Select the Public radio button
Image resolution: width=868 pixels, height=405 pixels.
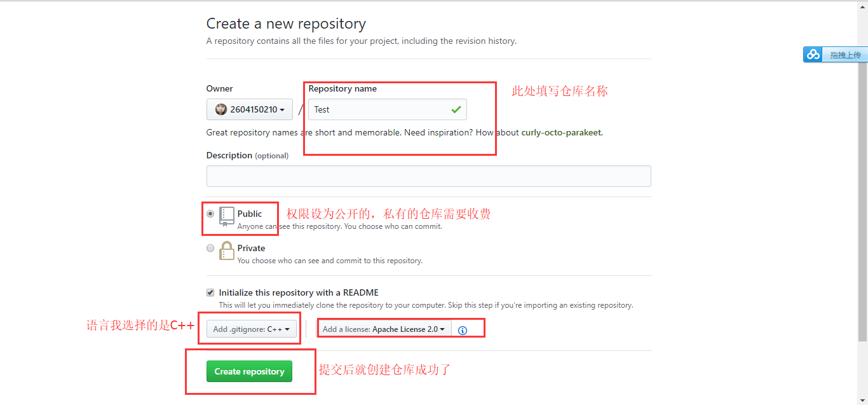[210, 214]
